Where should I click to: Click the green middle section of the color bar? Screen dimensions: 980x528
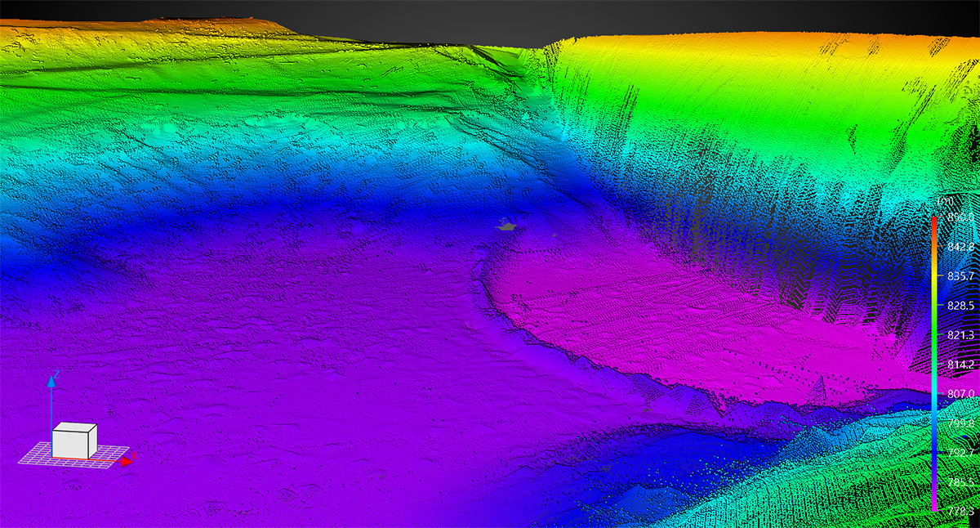pos(934,327)
